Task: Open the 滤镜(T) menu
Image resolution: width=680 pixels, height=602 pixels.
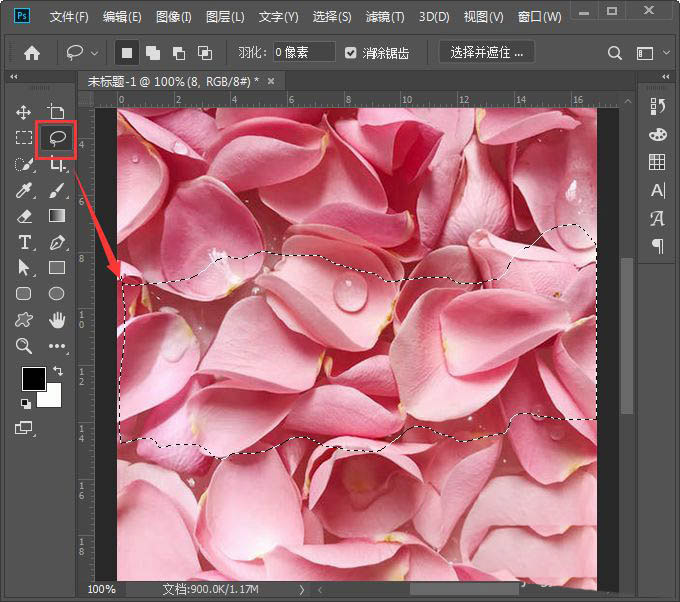Action: pos(385,17)
